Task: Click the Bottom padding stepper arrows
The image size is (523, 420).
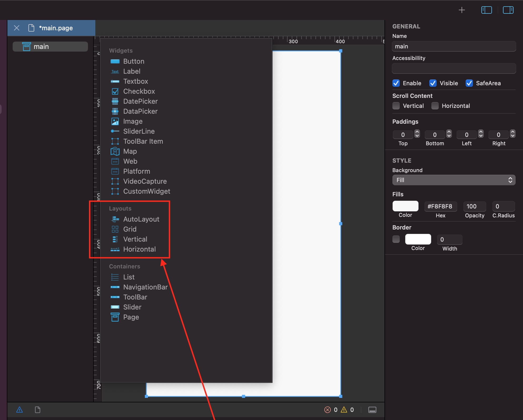Action: click(449, 134)
